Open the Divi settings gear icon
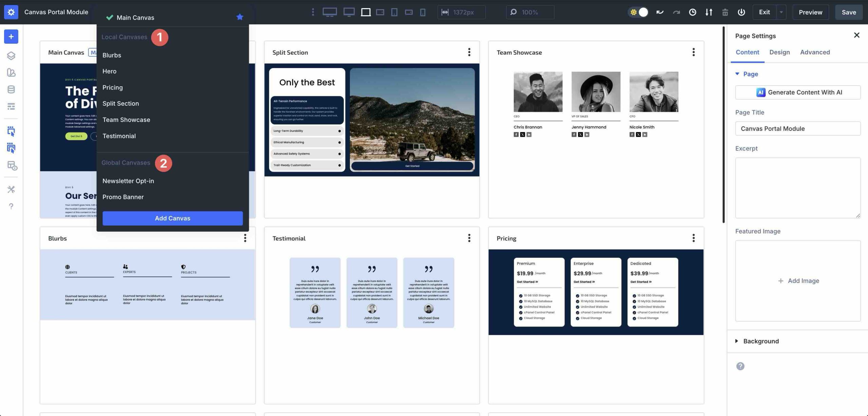The image size is (868, 416). pos(11,12)
